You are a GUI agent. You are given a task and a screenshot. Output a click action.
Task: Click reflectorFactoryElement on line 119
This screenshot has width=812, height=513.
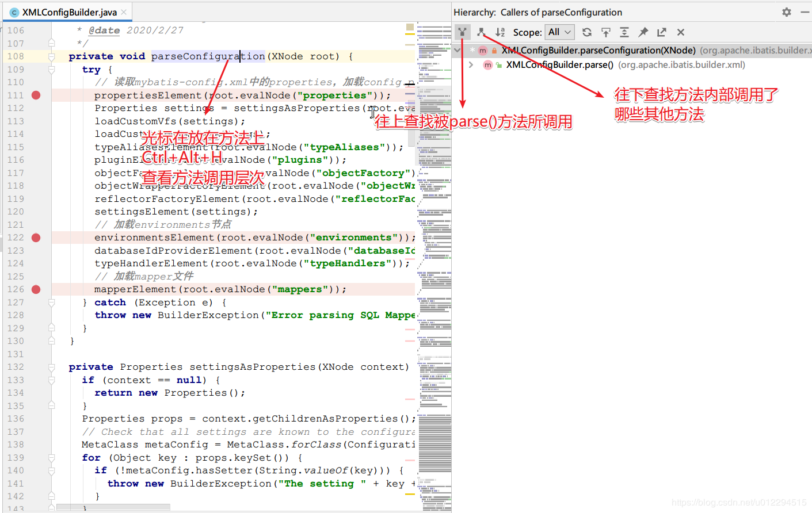coord(167,199)
